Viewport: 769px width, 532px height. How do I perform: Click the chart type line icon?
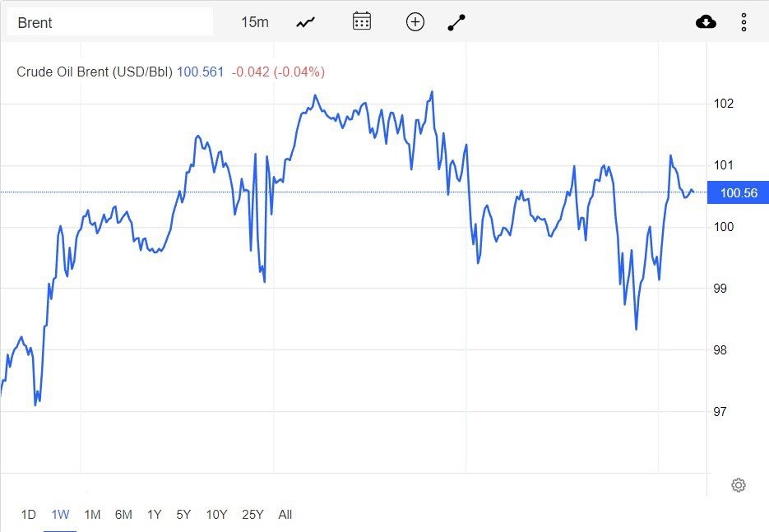(x=306, y=22)
